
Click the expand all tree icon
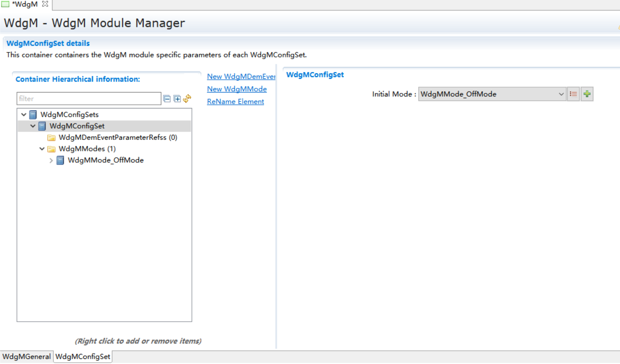point(177,98)
